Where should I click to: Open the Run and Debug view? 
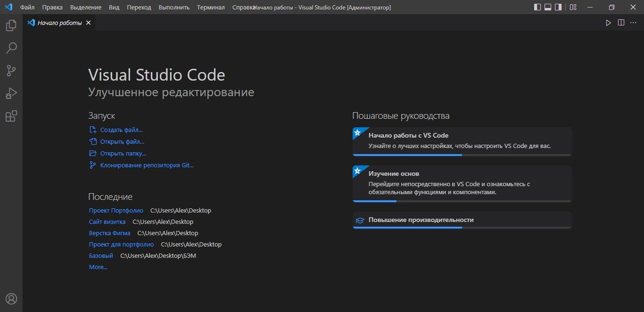(x=11, y=93)
